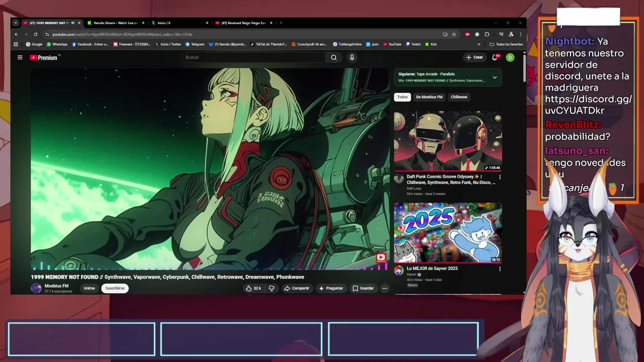Screen dimensions: 644x362
Task: Click the Preguntar button
Action: 331,288
